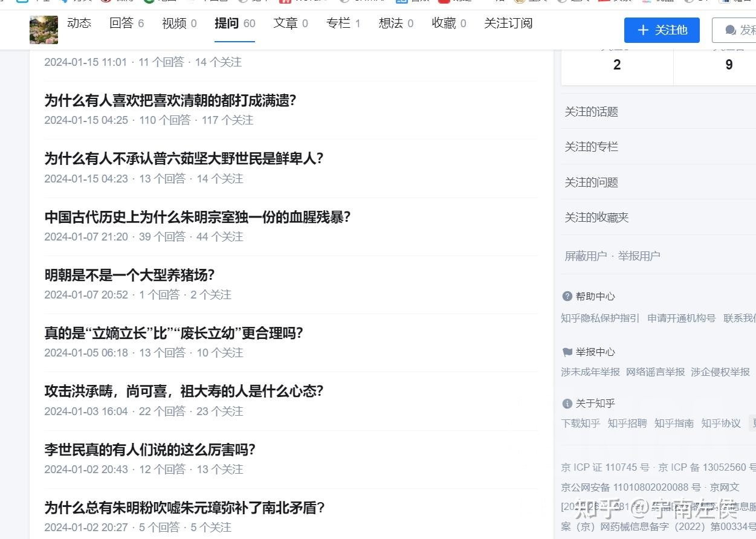Select the 提问 60 tab

(x=235, y=23)
